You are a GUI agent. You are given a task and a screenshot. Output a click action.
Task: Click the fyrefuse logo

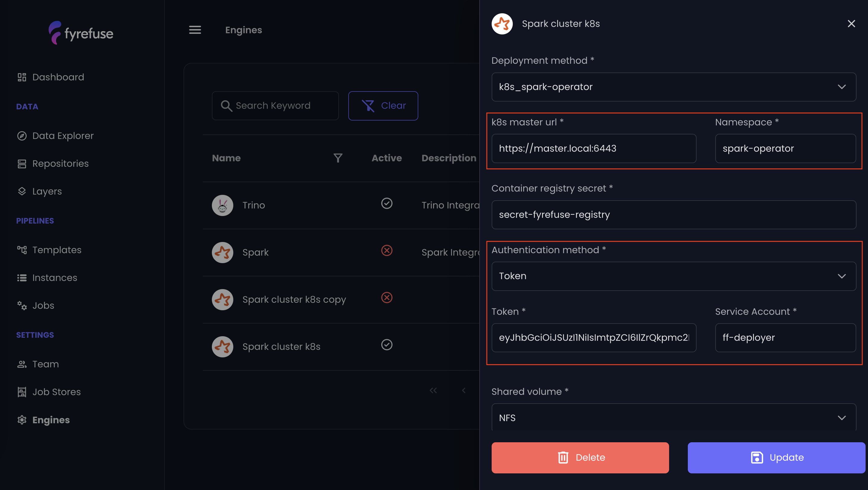click(81, 33)
